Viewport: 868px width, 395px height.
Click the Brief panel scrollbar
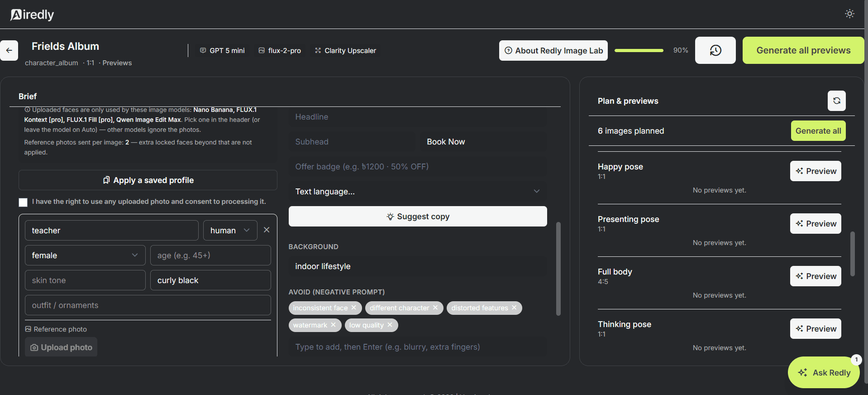[x=558, y=269]
